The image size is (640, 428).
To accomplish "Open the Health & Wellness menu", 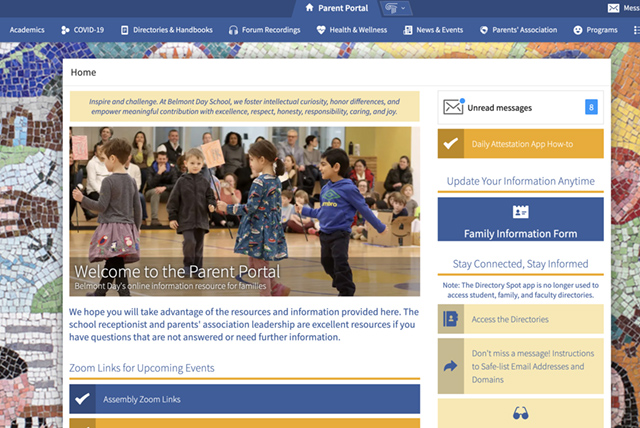I will pos(351,30).
